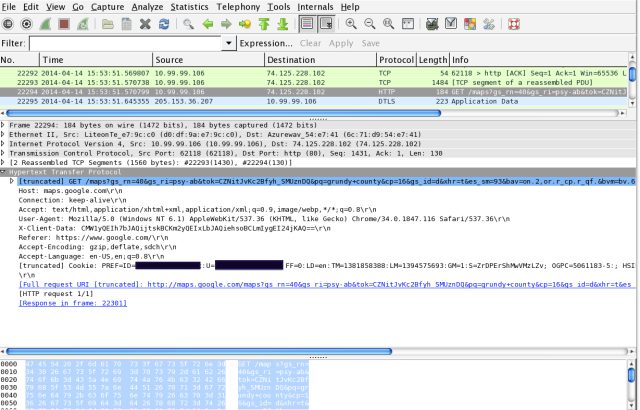
Task: Open help (lifebuoy icon)
Action: pyautogui.click(x=513, y=24)
